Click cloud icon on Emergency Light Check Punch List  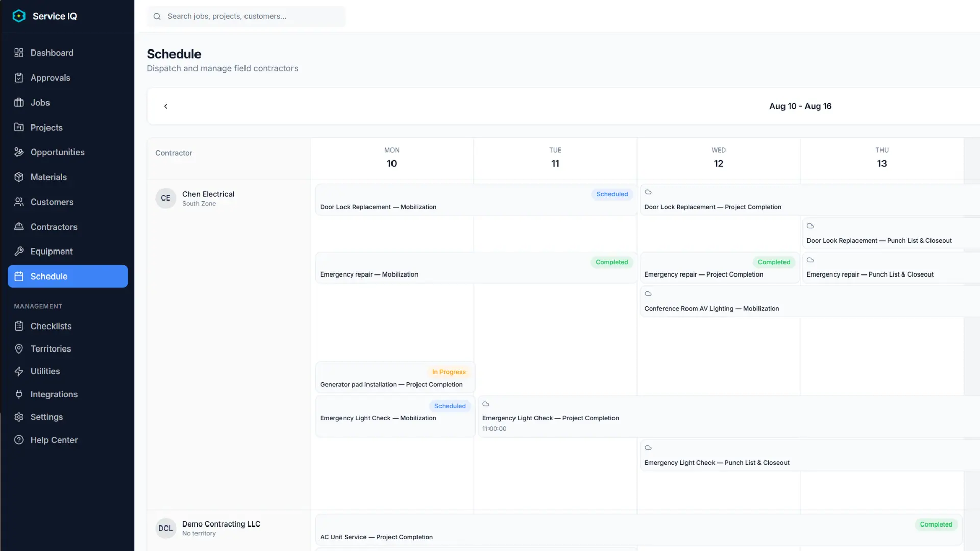click(648, 448)
